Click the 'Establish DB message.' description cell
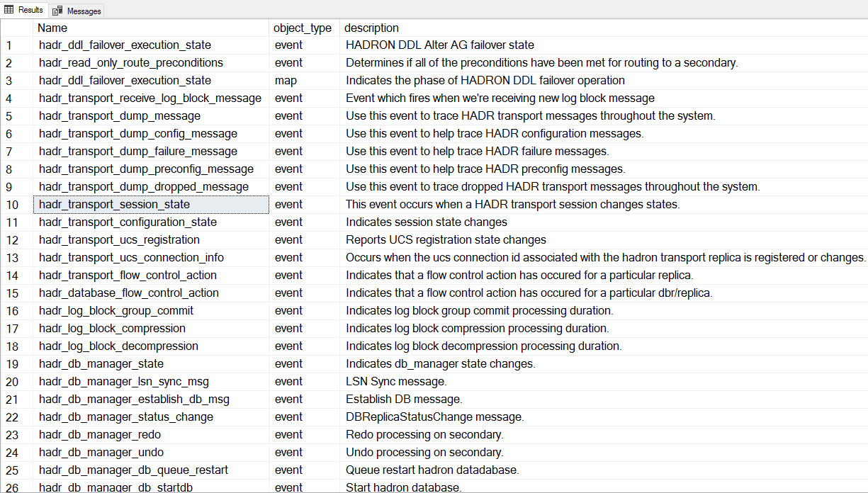The height and width of the screenshot is (493, 868). (x=404, y=399)
